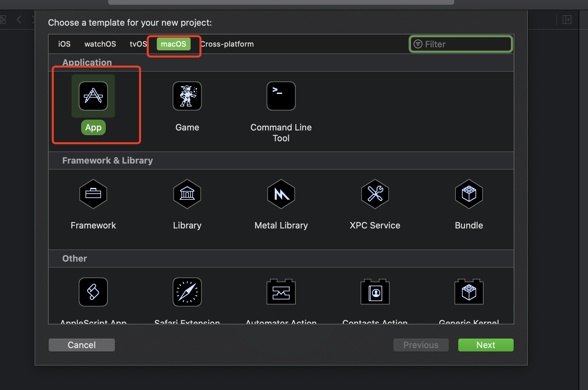Click the App template label
This screenshot has width=588, height=390.
pyautogui.click(x=93, y=127)
